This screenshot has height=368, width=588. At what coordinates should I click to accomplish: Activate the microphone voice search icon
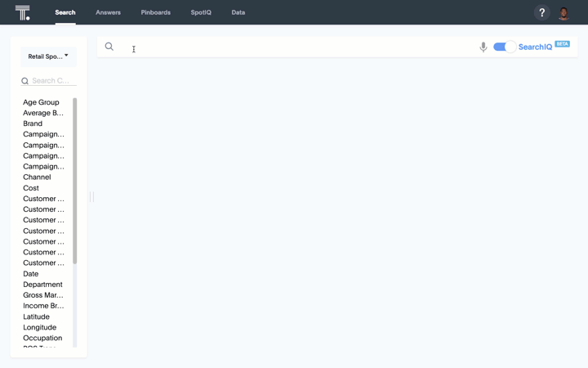[483, 47]
